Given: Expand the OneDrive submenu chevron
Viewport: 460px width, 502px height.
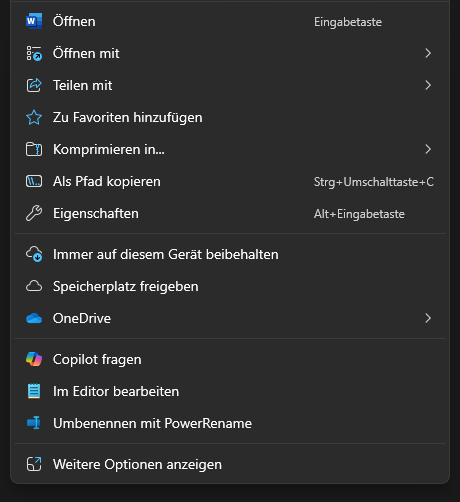Looking at the screenshot, I should [x=428, y=318].
